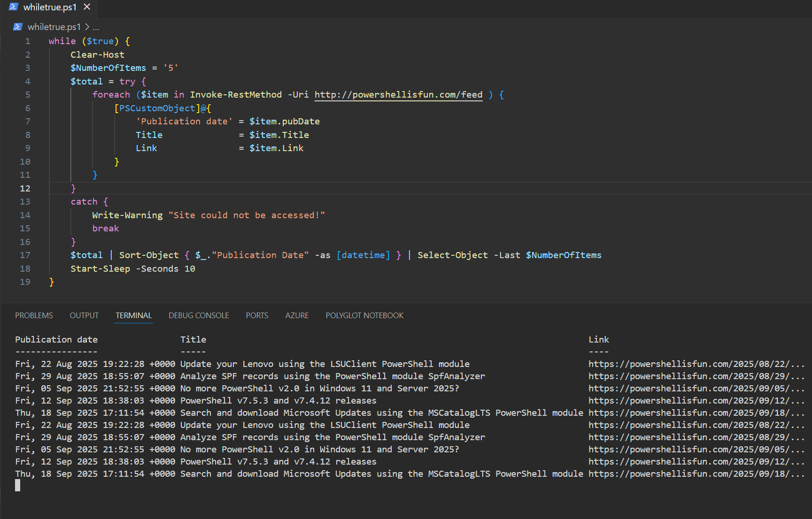Place cursor on the 'while' keyword
812x519 pixels.
[62, 41]
